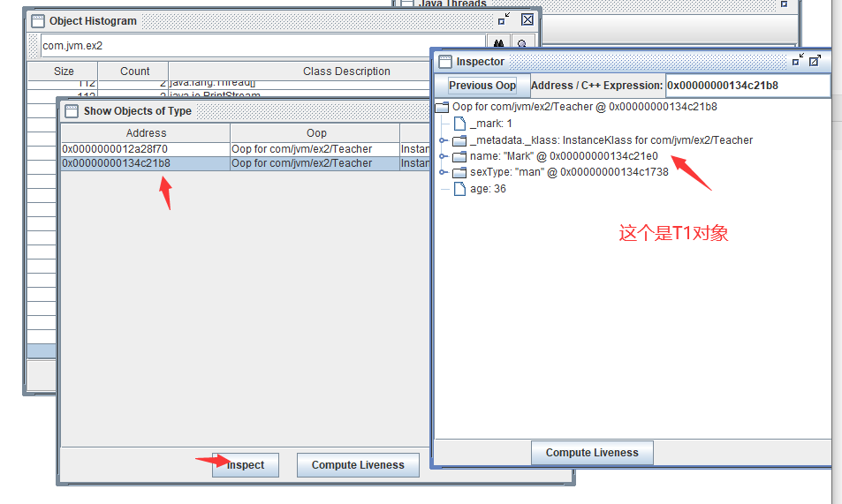This screenshot has width=842, height=504.
Task: Expand the sexType "man" tree node
Action: [443, 172]
